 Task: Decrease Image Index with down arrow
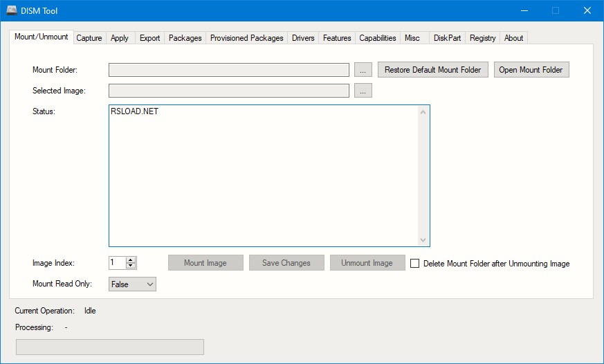coord(131,266)
